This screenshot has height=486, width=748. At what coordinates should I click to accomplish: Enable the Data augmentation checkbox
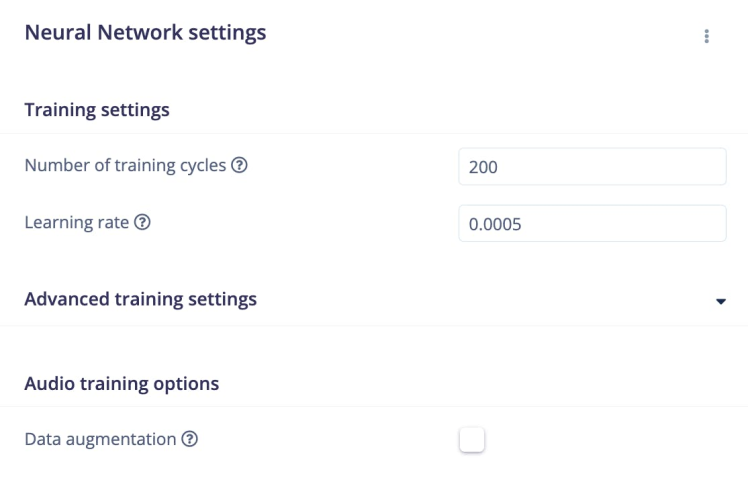tap(472, 439)
